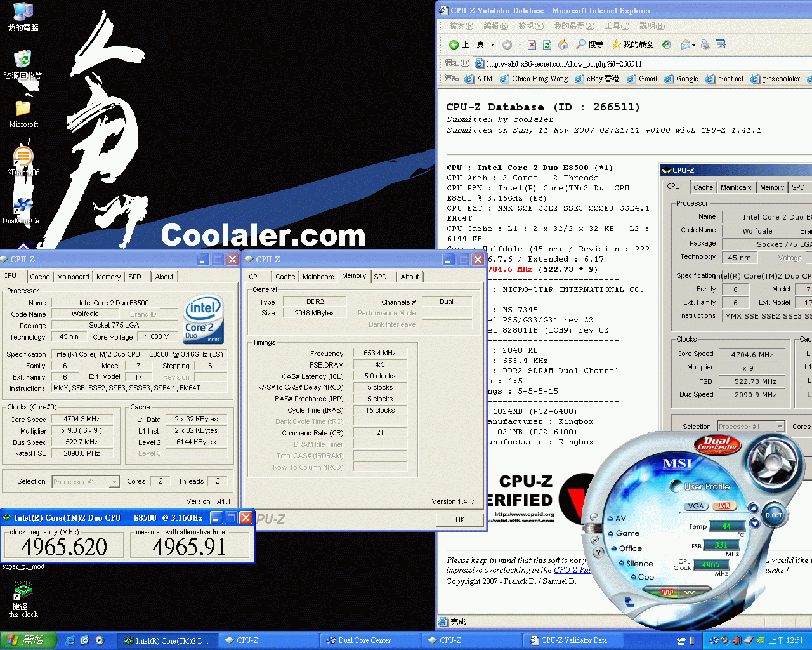Open the Internet Explorer favorites star button
Image resolution: width=812 pixels, height=650 pixels.
(632, 44)
